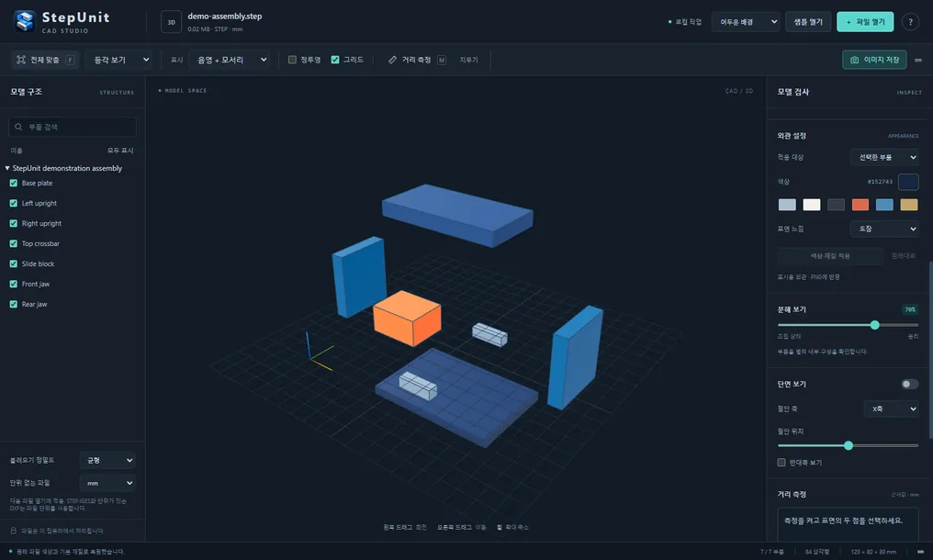Click the lock icon in the sidebar footer
This screenshot has width=933, height=560.
[13, 531]
